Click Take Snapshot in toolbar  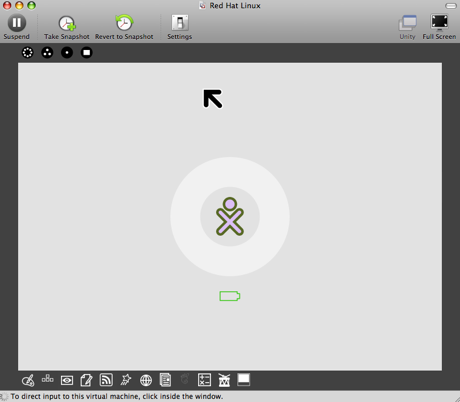(x=67, y=27)
